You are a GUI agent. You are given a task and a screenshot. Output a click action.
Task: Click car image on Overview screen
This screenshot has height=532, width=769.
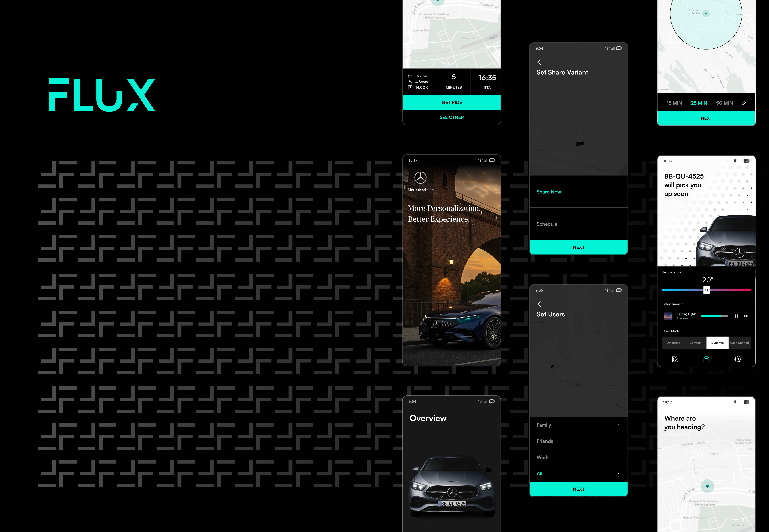point(452,486)
